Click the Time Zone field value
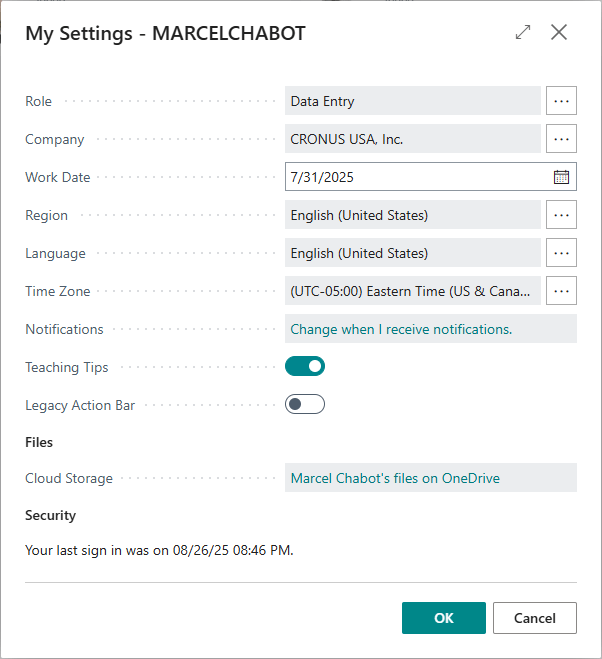602x659 pixels. pos(412,291)
